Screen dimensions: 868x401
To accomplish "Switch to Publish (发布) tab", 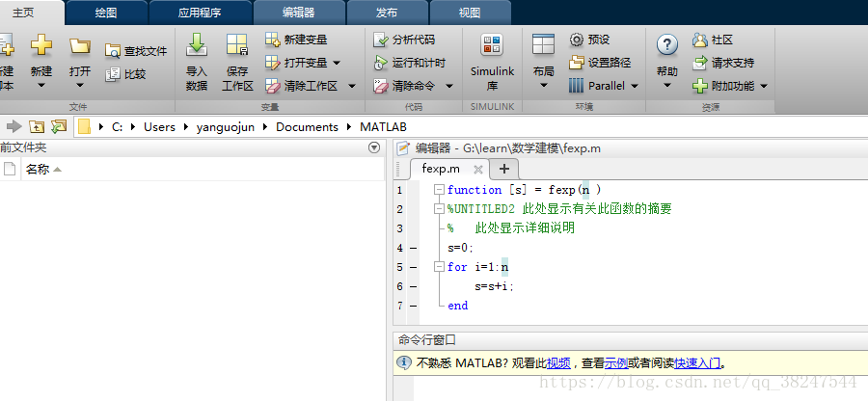I will click(387, 13).
